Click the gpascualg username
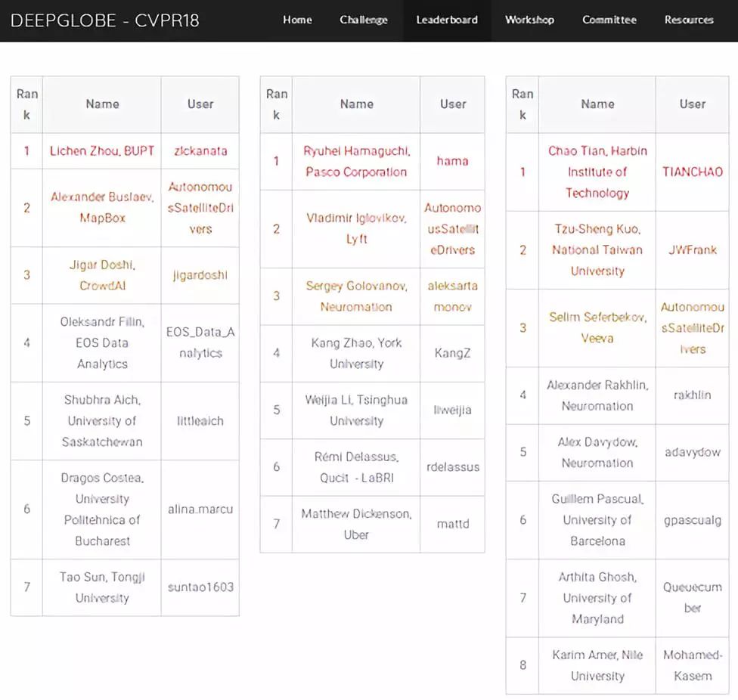The image size is (738, 700). (x=693, y=520)
